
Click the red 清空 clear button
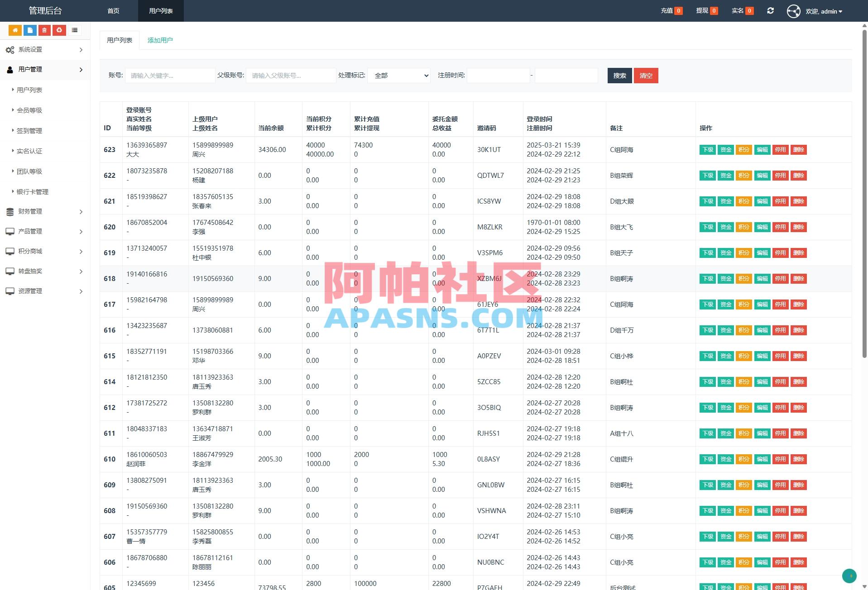[x=646, y=76]
